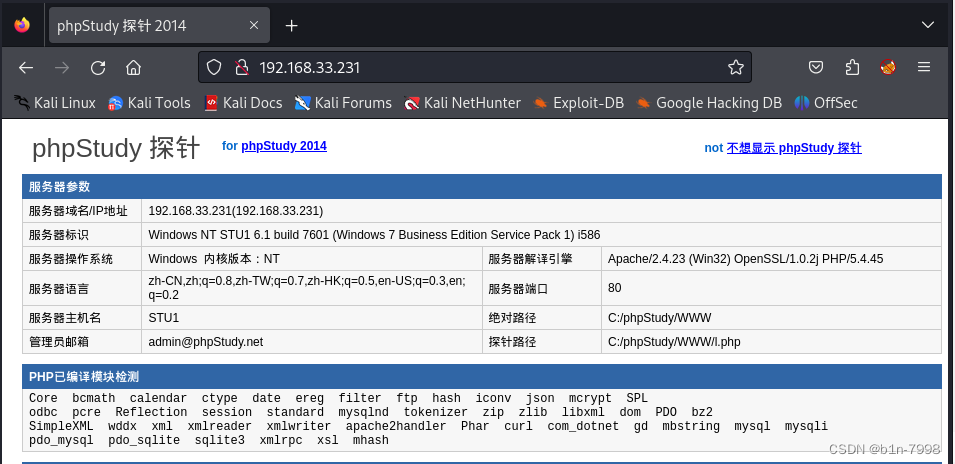Click the 服务器解译引擎 label cell
This screenshot has height=464, width=955.
coord(542,259)
